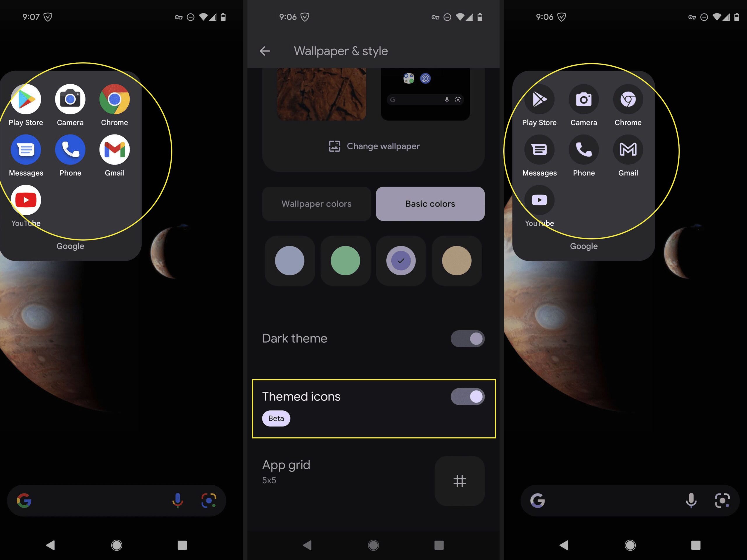This screenshot has width=747, height=560.
Task: Tap Change wallpaper button
Action: [373, 146]
